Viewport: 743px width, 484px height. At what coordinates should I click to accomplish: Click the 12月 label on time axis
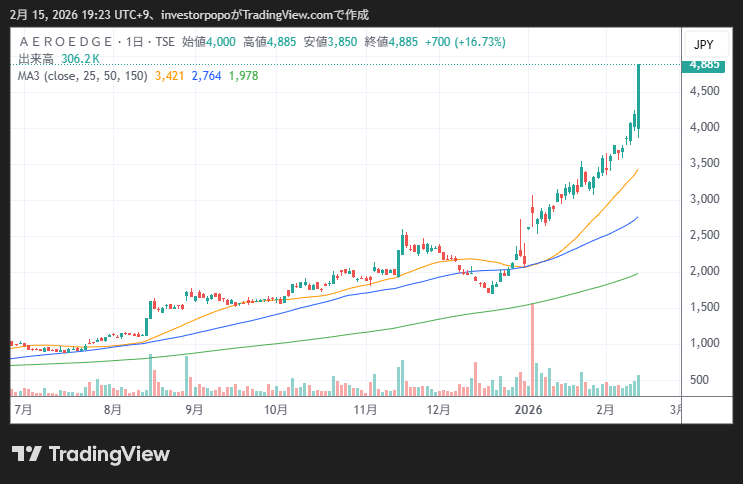tap(438, 409)
